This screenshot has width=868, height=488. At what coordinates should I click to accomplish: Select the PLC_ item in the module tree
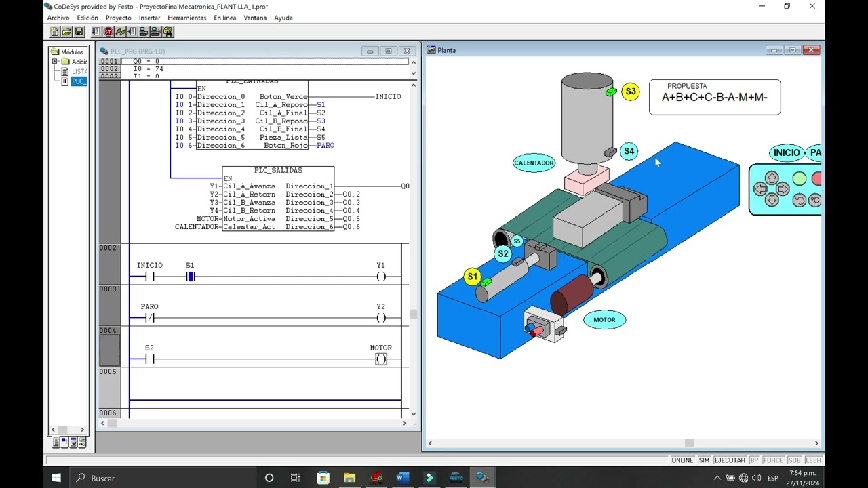coord(79,81)
